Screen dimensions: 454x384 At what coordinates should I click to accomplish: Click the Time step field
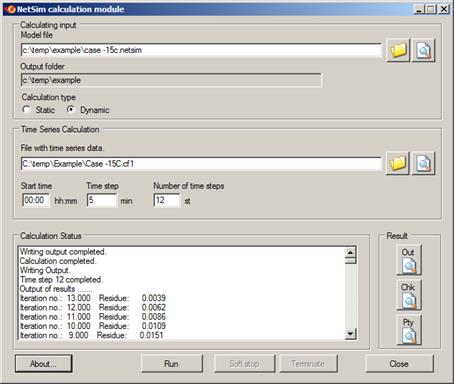pyautogui.click(x=102, y=200)
